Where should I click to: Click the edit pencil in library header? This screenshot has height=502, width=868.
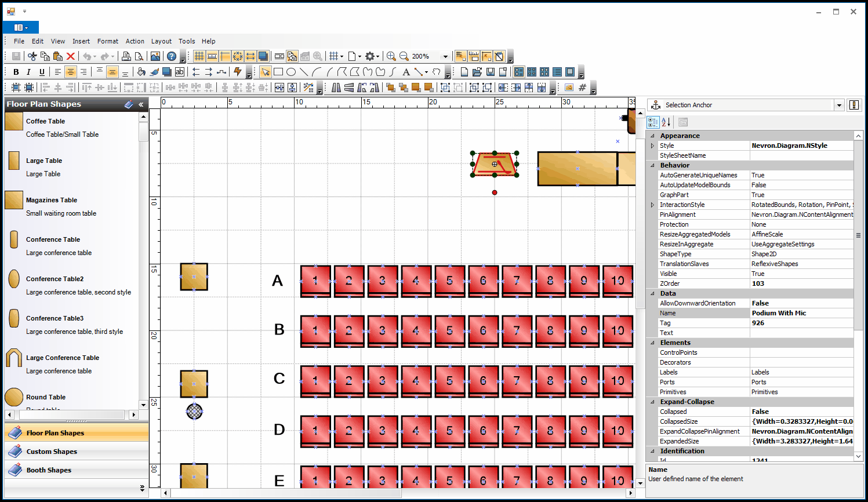click(x=129, y=104)
